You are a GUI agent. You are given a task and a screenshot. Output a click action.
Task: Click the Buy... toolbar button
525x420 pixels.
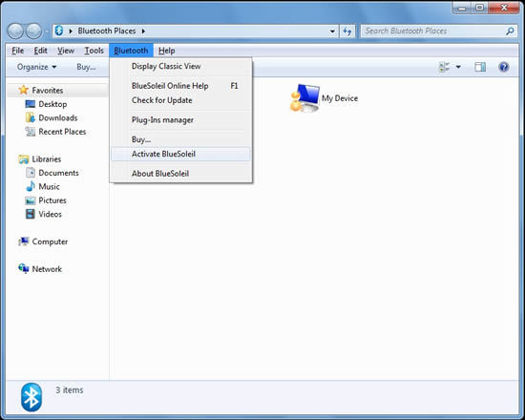pyautogui.click(x=86, y=67)
